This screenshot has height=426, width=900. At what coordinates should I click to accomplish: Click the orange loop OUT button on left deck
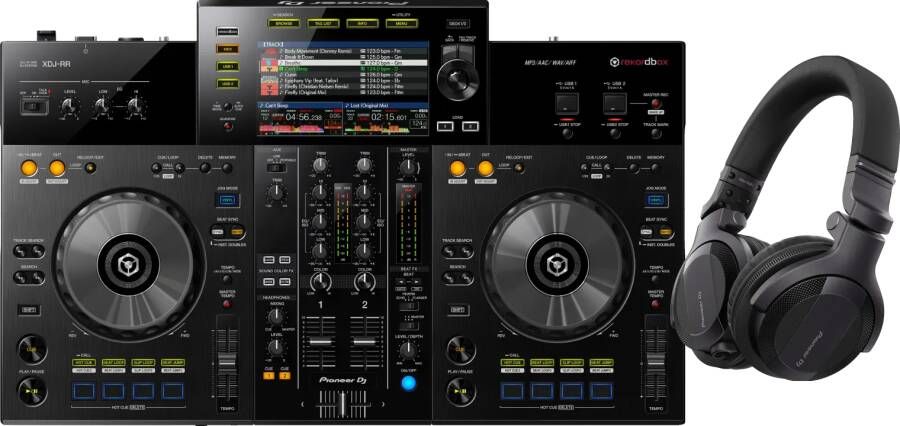pos(57,168)
